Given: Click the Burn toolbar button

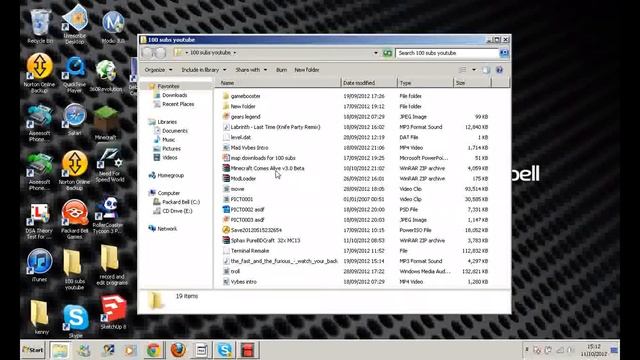Looking at the screenshot, I should pos(281,70).
